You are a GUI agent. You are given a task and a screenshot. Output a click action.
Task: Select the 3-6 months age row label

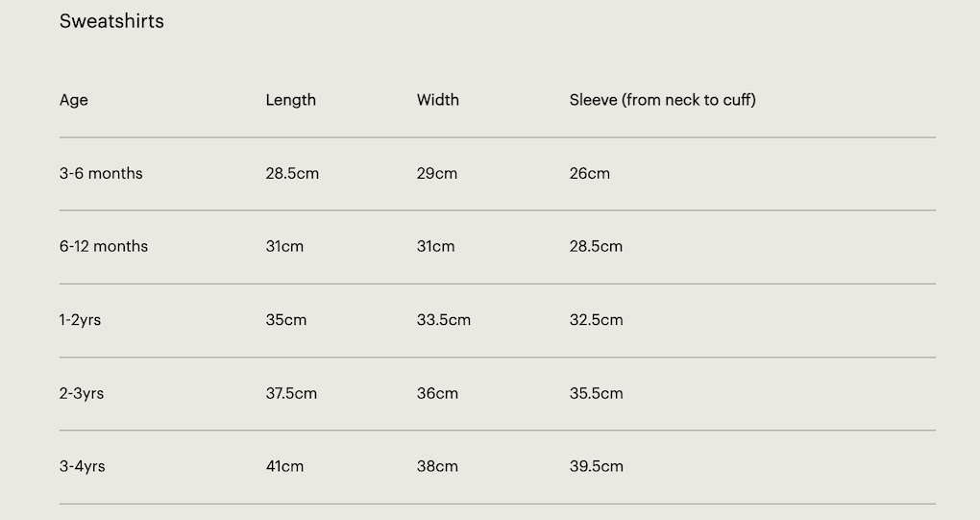pyautogui.click(x=101, y=174)
